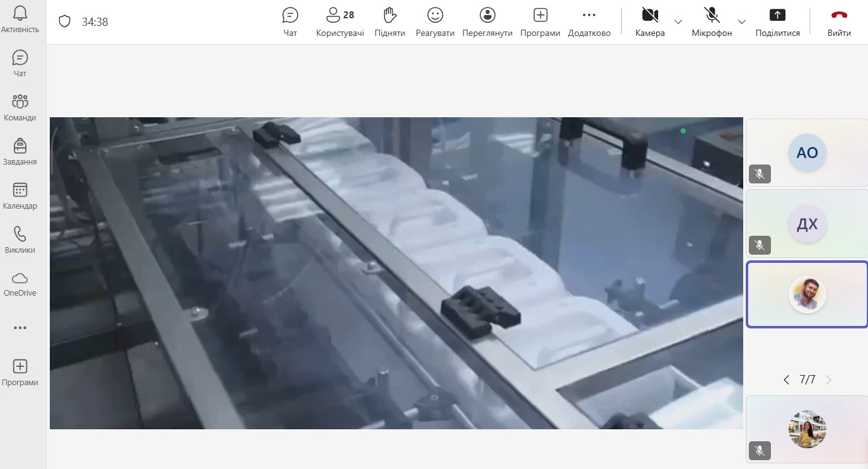
Task: Go to previous participants page
Action: point(786,379)
